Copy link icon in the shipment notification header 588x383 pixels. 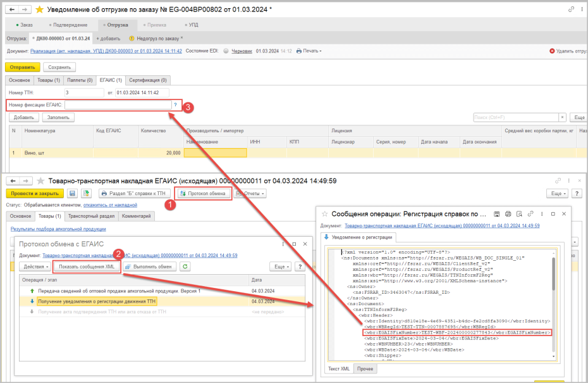click(x=571, y=9)
